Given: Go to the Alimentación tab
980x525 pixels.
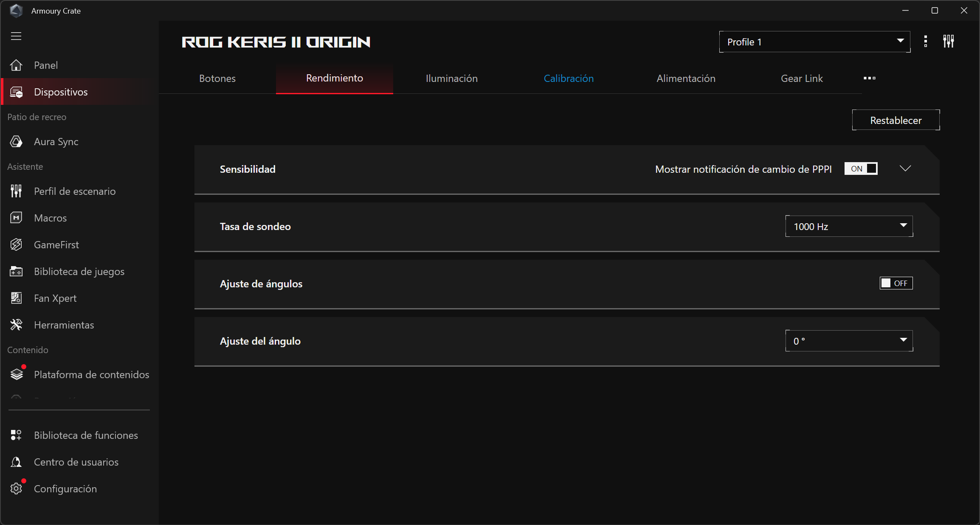Looking at the screenshot, I should [x=686, y=78].
